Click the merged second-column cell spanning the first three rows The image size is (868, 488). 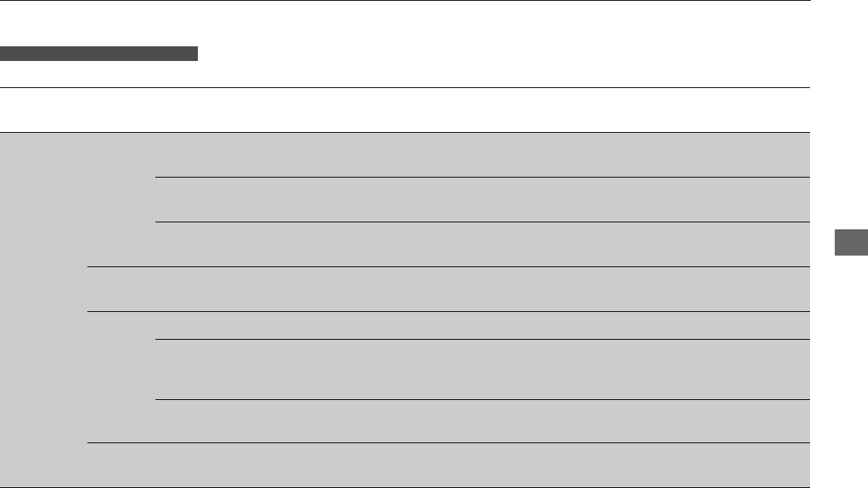tap(121, 200)
